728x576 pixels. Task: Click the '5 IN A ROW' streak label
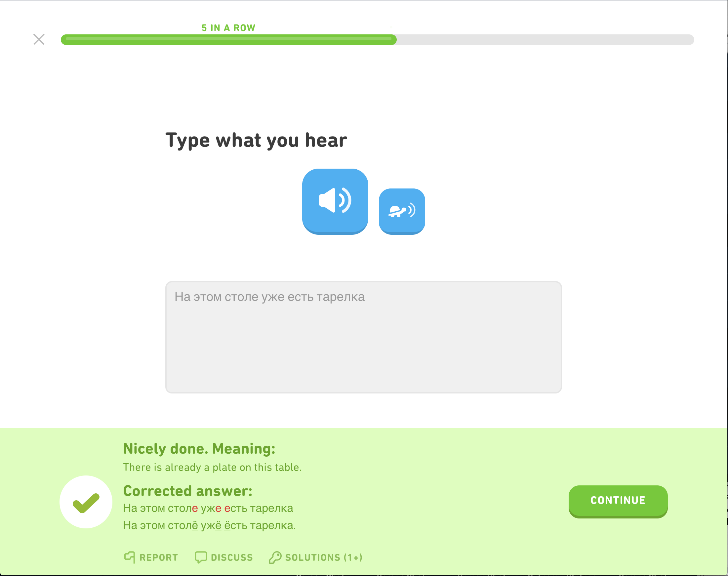tap(227, 28)
